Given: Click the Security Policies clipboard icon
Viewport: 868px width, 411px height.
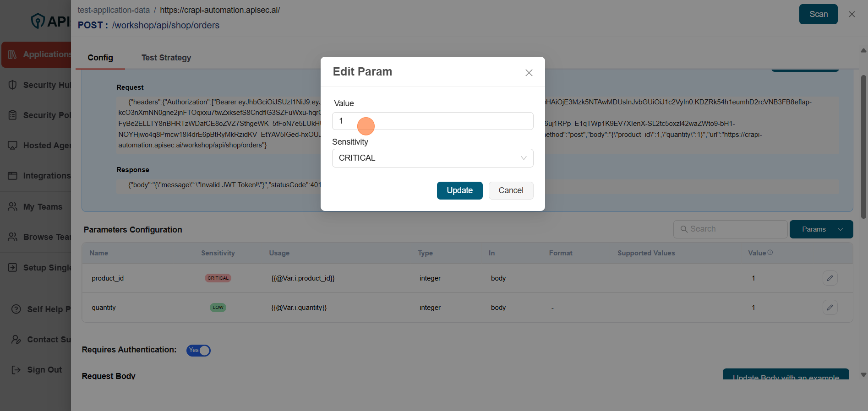Looking at the screenshot, I should pos(12,115).
